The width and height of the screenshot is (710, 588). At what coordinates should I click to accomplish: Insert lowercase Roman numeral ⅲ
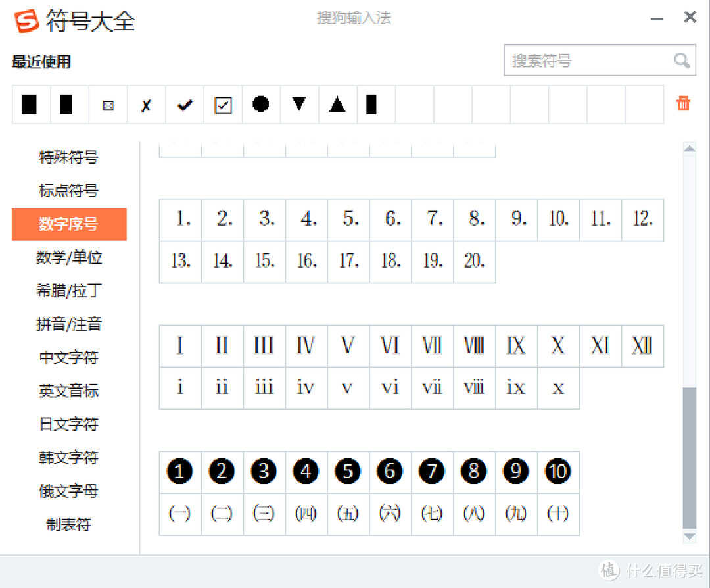pos(264,388)
